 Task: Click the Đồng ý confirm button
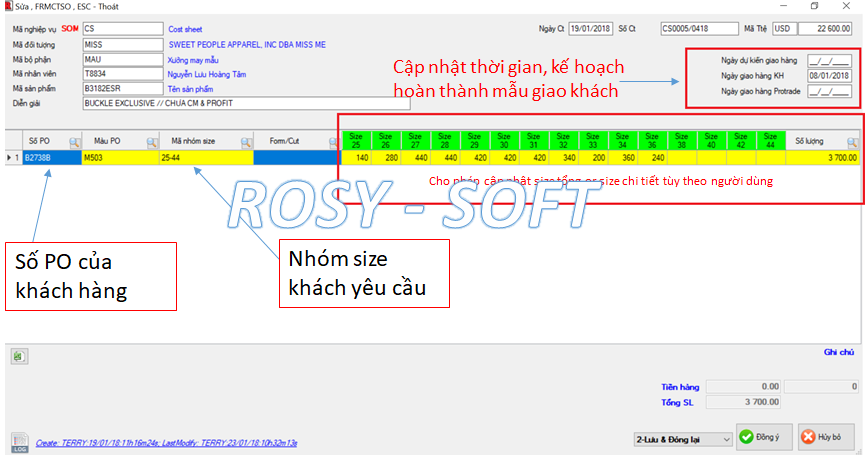[764, 437]
